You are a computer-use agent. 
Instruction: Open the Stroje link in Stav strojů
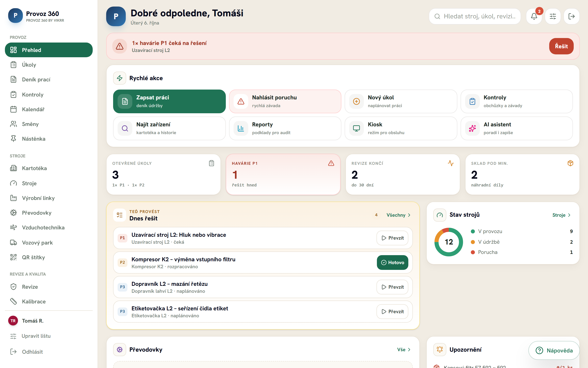(561, 215)
